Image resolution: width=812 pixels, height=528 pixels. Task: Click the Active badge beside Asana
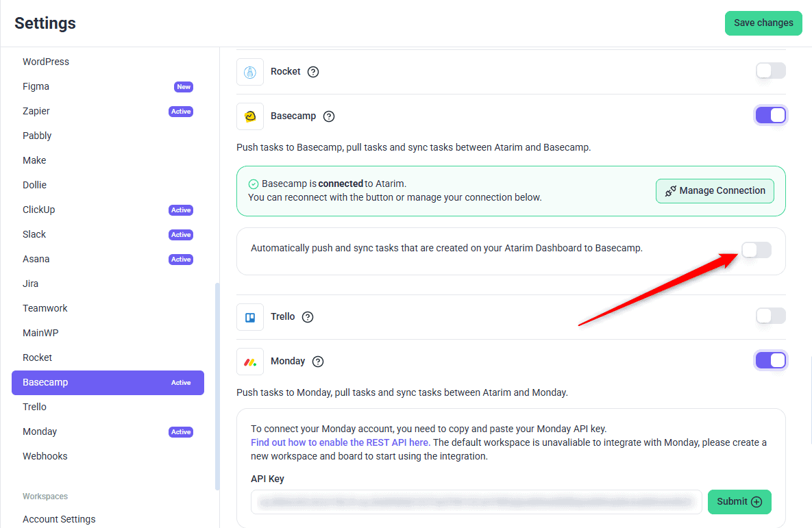point(181,260)
